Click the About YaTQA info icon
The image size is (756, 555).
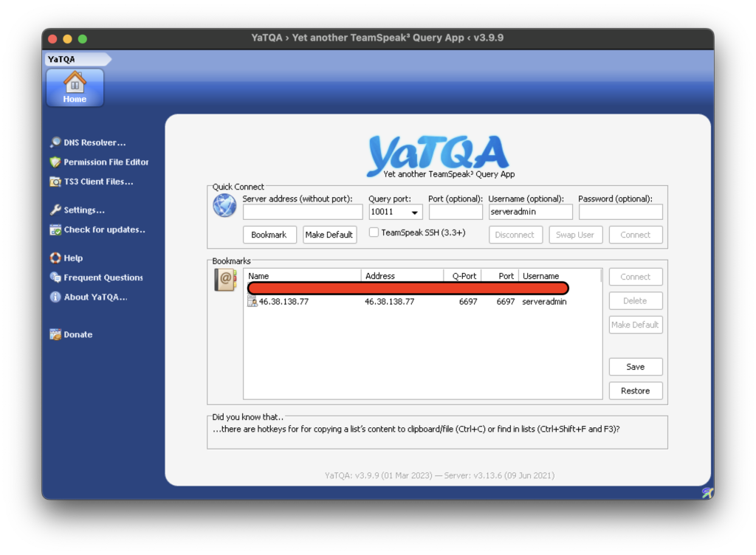coord(55,297)
